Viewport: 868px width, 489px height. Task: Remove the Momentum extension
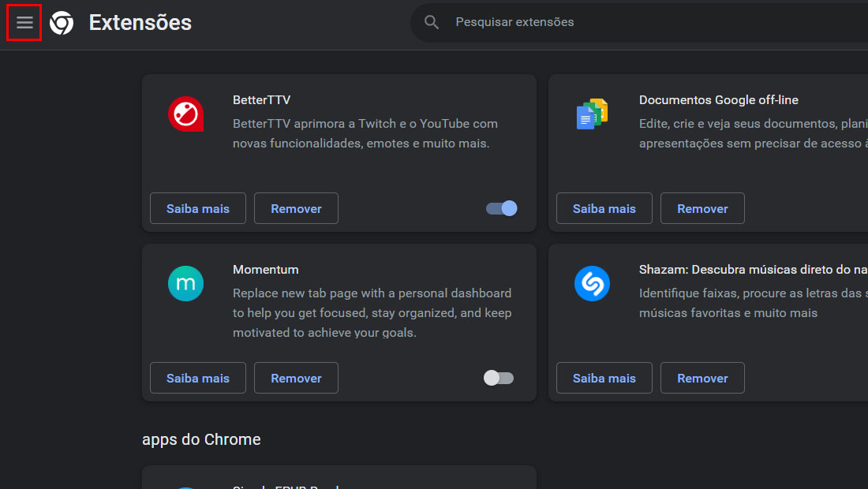(296, 378)
